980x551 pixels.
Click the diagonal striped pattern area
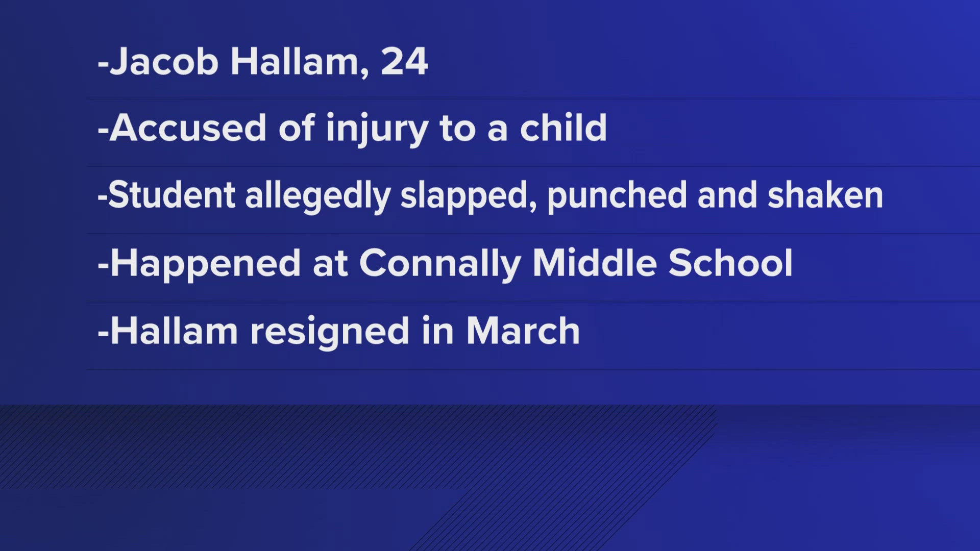pyautogui.click(x=306, y=449)
